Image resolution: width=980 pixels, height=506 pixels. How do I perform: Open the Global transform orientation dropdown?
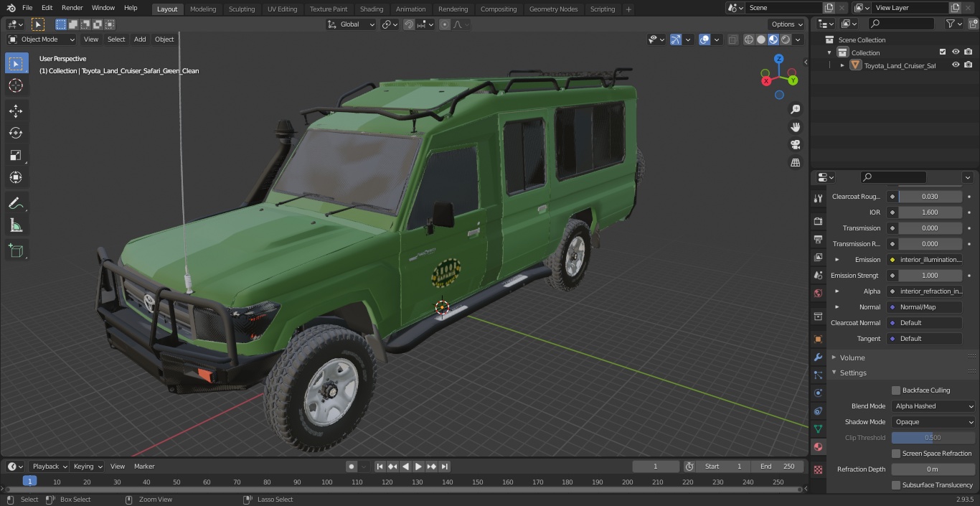pyautogui.click(x=351, y=24)
